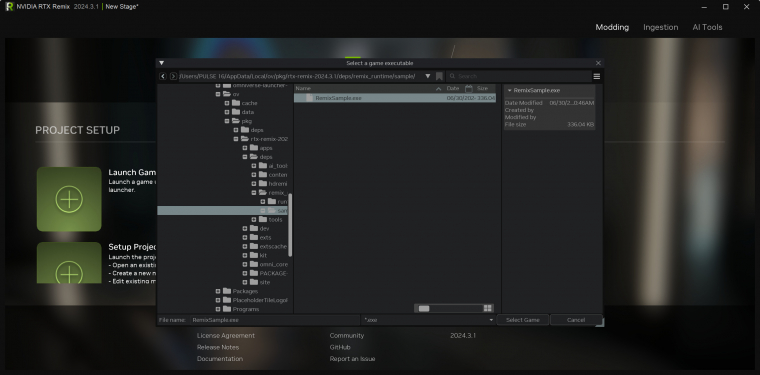Select the apps folder icon
Image resolution: width=760 pixels, height=375 pixels.
tap(254, 148)
